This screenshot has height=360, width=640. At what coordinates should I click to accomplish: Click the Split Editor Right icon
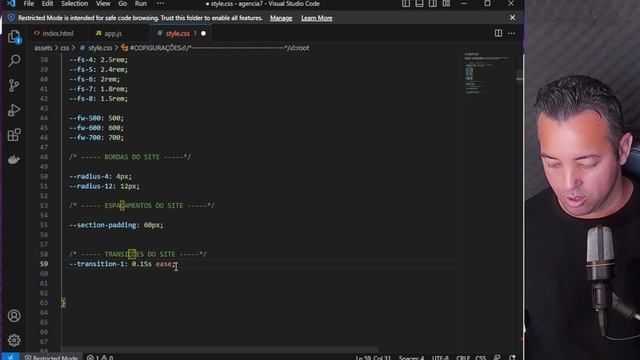coord(498,33)
